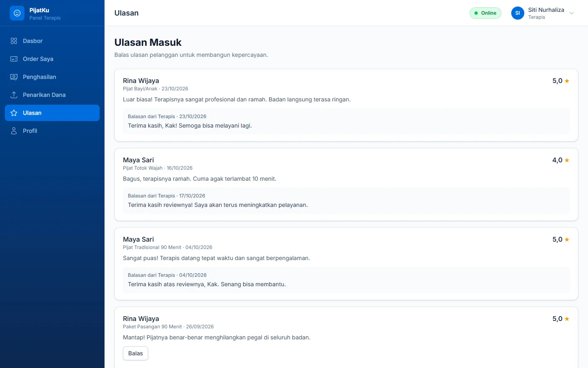
Task: Click the star beside Rina Wijaya's 23/10/2026 rating
Action: (x=567, y=81)
